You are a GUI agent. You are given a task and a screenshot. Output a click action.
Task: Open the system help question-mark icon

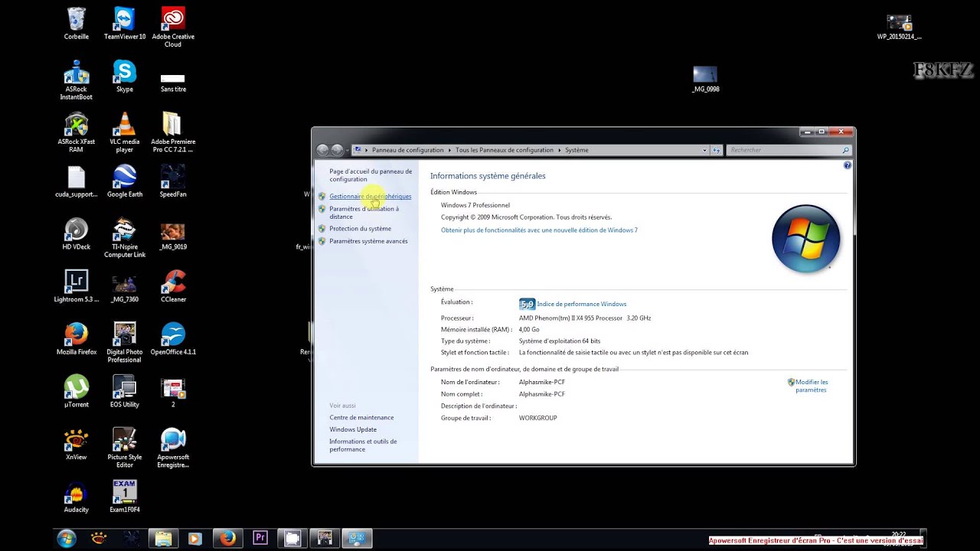tap(848, 165)
